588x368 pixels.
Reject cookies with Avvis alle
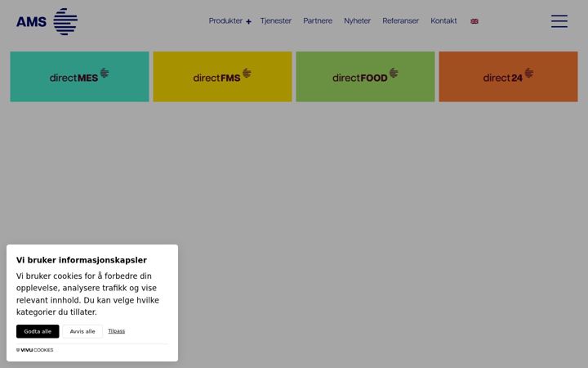click(82, 331)
